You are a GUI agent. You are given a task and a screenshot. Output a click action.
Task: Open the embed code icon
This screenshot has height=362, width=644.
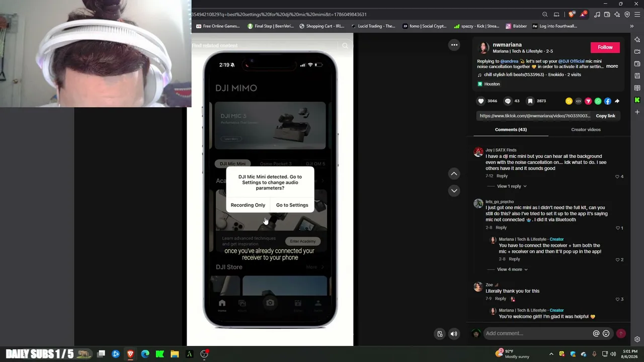coord(579,101)
